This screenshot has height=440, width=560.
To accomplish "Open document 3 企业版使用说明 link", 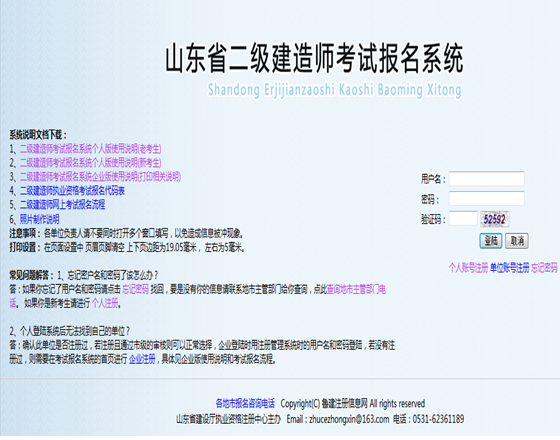I will [100, 177].
